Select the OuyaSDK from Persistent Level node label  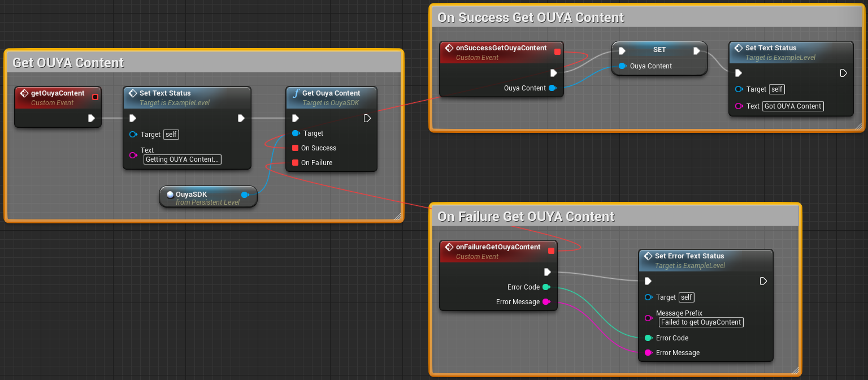point(207,198)
